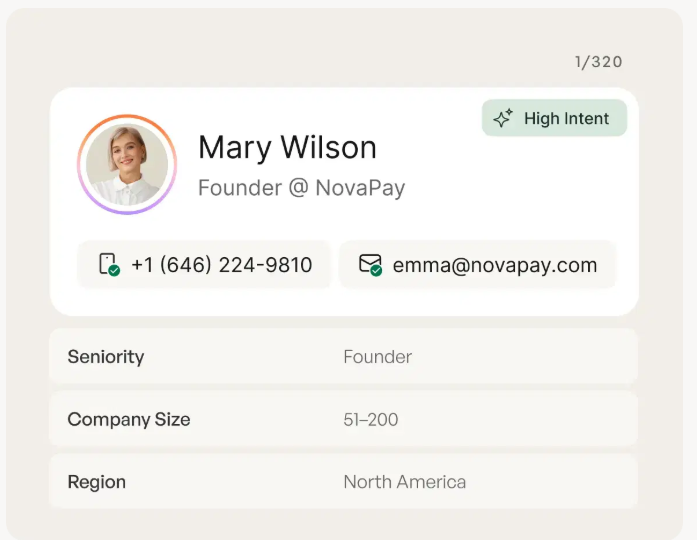Click the Mary Wilson name heading
Viewport: 697px width, 540px height.
tap(287, 147)
